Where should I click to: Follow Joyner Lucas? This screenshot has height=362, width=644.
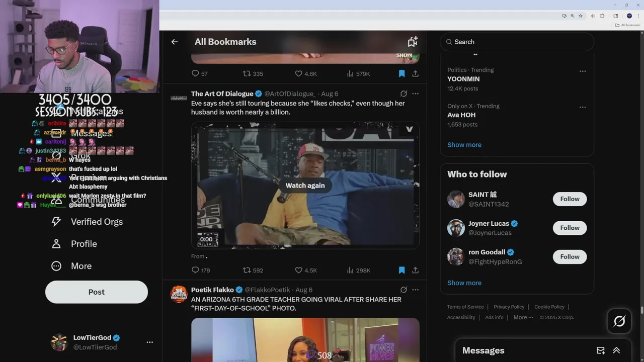pyautogui.click(x=570, y=228)
